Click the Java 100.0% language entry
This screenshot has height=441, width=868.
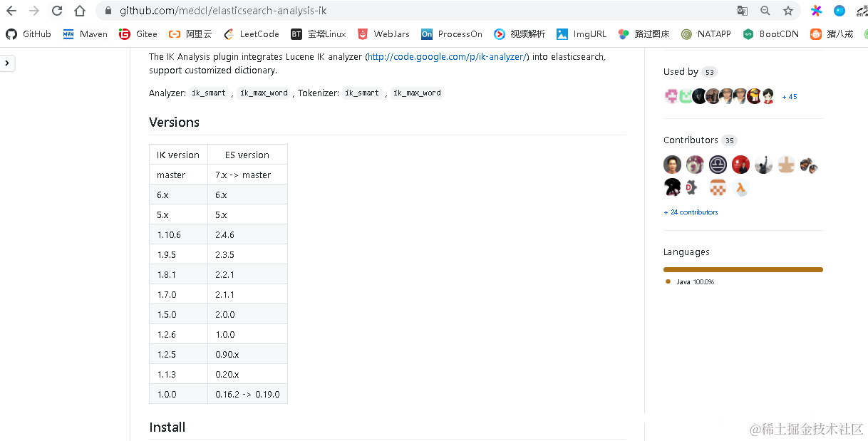[690, 282]
